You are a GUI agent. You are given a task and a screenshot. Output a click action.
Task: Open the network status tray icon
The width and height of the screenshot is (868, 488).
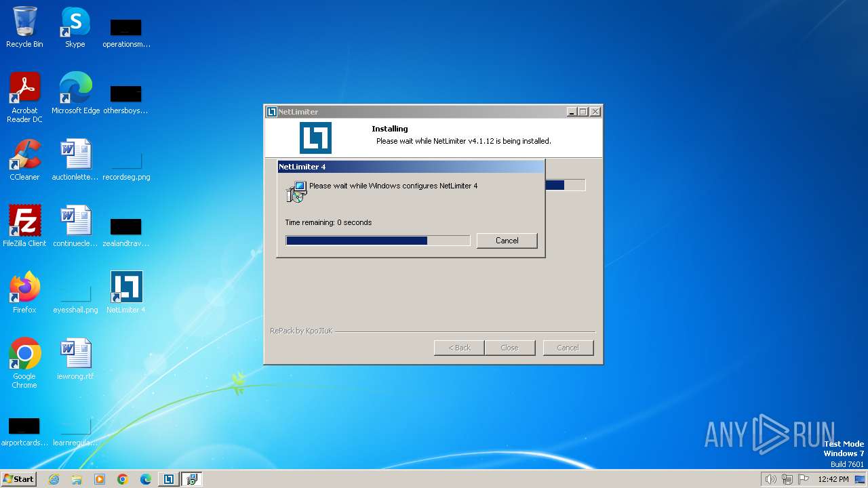click(787, 479)
